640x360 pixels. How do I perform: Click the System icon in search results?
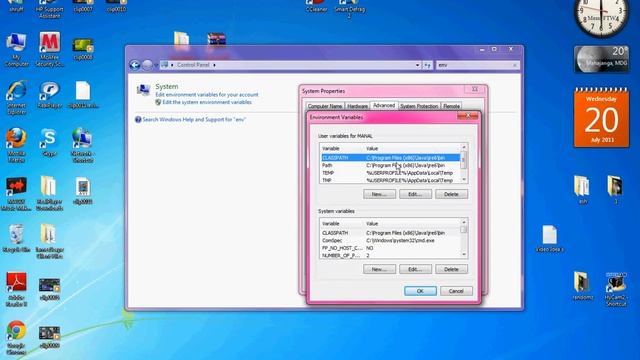(143, 90)
